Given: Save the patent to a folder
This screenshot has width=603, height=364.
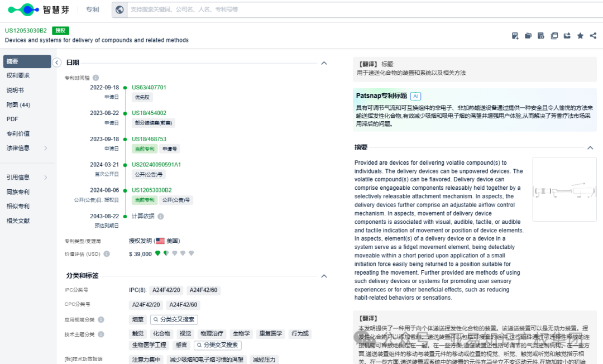Looking at the screenshot, I should point(528,35).
